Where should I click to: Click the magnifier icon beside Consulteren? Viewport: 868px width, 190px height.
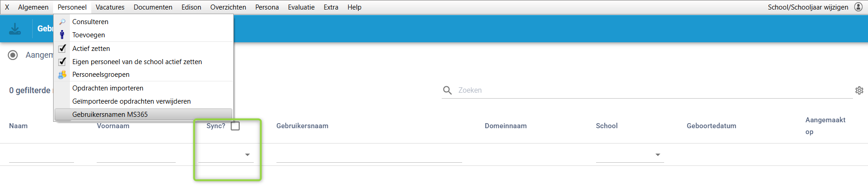pos(62,22)
